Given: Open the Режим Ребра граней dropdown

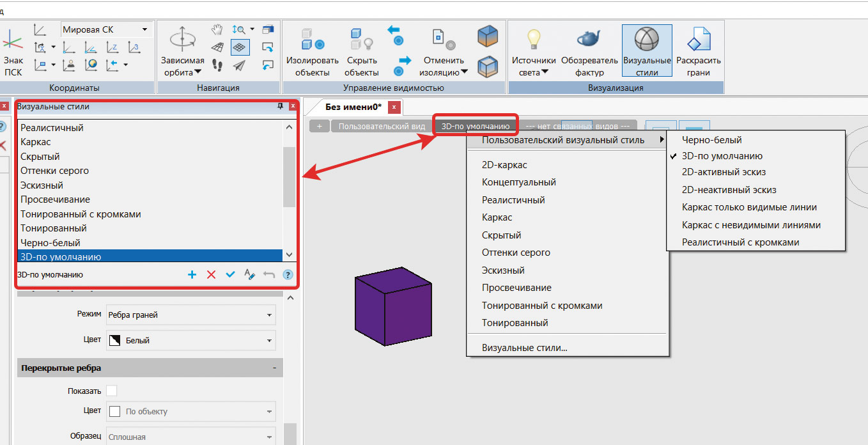Looking at the screenshot, I should [x=190, y=315].
